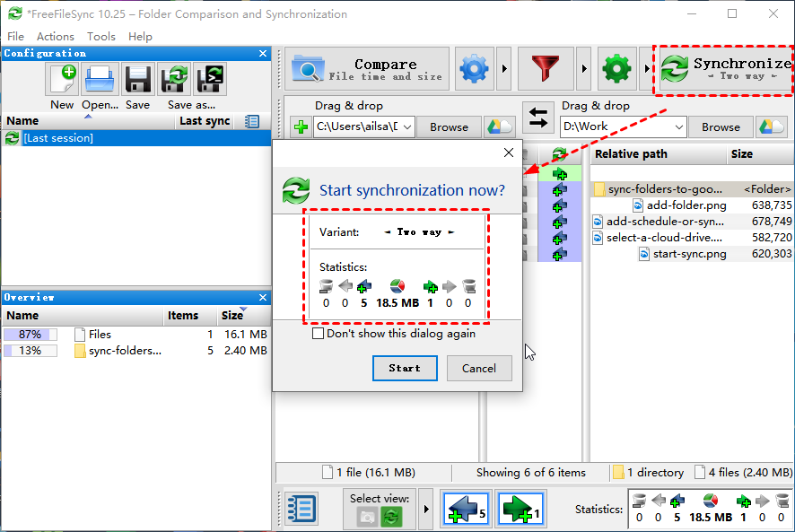Open a saved configuration file

100,80
